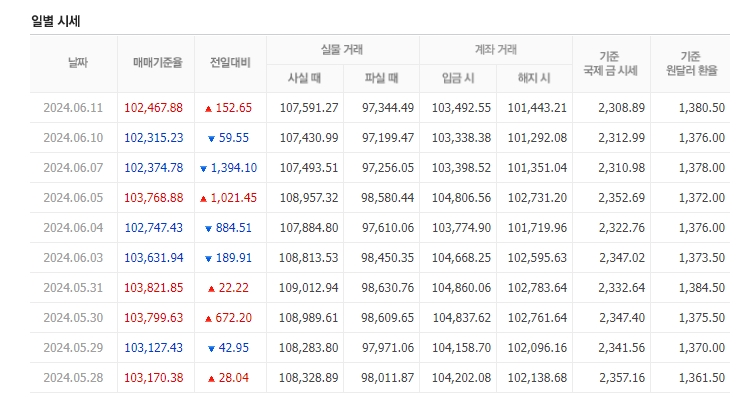This screenshot has width=746, height=404.
Task: Click the 일별 시세 section title
Action: [x=58, y=20]
